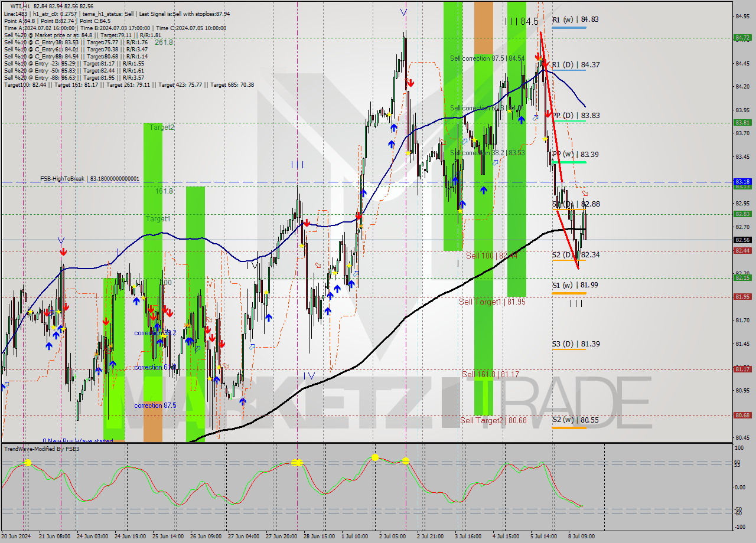Click the '8 Jul 09:00' time axis label

(582, 537)
